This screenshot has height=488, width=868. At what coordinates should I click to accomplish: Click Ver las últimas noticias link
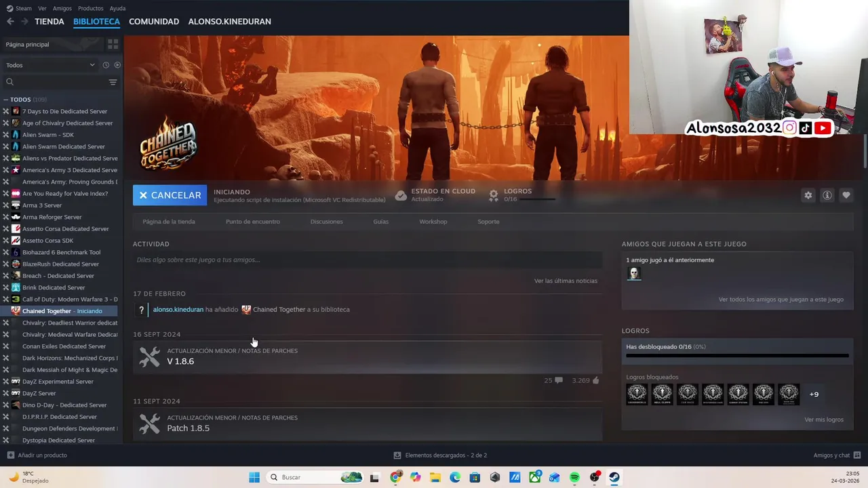click(x=566, y=281)
